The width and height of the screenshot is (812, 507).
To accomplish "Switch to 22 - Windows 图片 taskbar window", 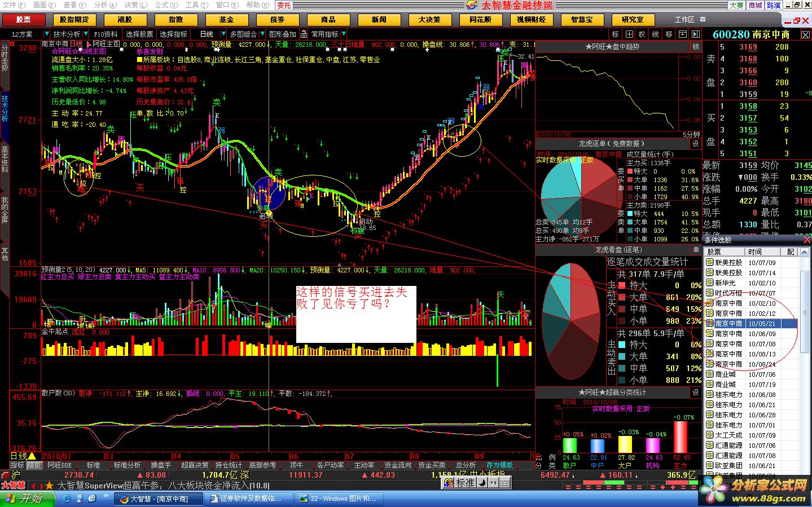I will pyautogui.click(x=337, y=499).
